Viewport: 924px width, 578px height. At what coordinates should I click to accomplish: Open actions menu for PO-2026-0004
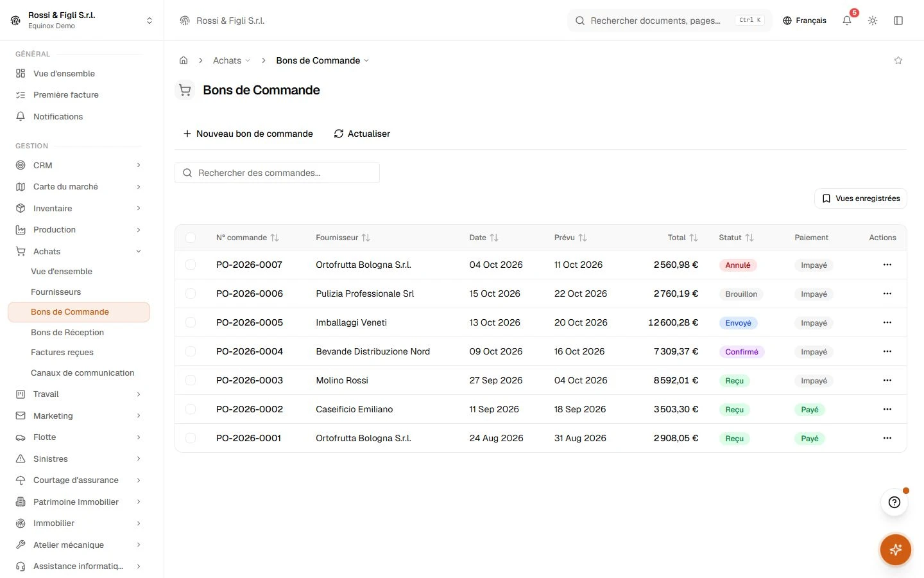(x=887, y=351)
